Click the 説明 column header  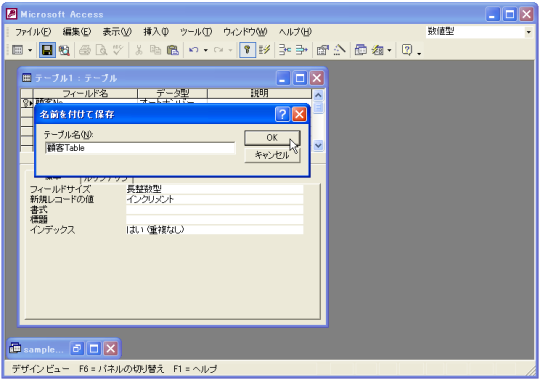tap(259, 93)
